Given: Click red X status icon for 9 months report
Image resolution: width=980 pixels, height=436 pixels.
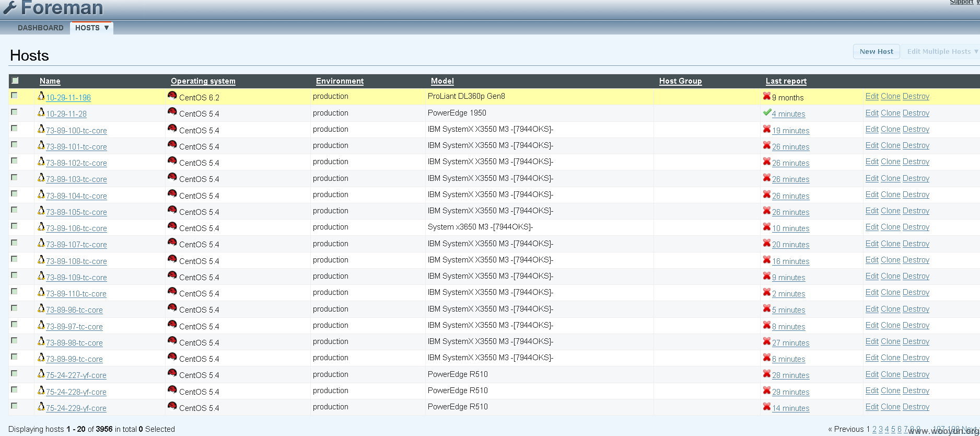Looking at the screenshot, I should pyautogui.click(x=767, y=96).
